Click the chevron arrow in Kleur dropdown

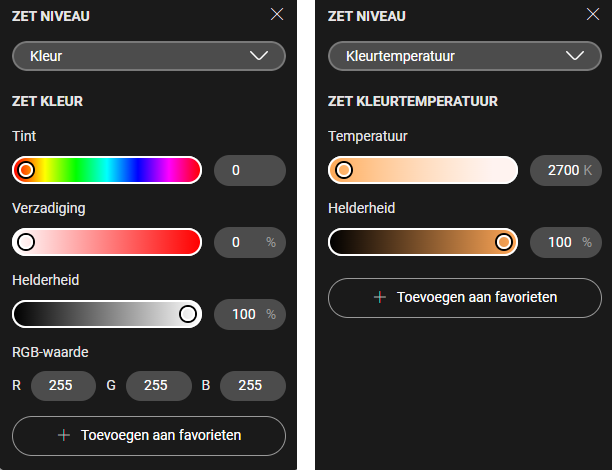[x=259, y=56]
